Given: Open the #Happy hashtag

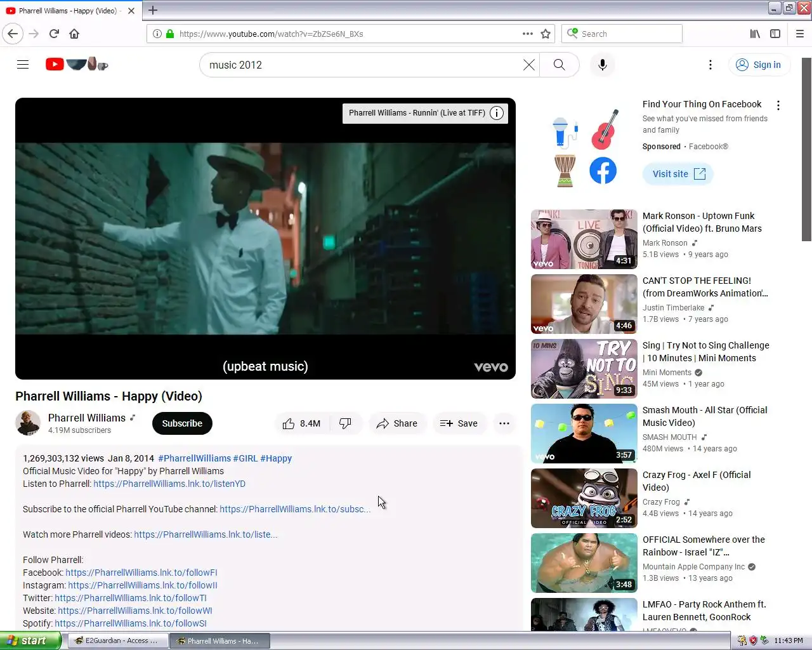Looking at the screenshot, I should [x=276, y=458].
